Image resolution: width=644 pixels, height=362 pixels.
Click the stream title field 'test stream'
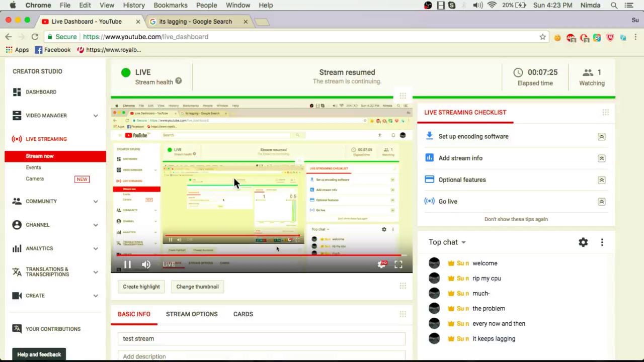(262, 338)
